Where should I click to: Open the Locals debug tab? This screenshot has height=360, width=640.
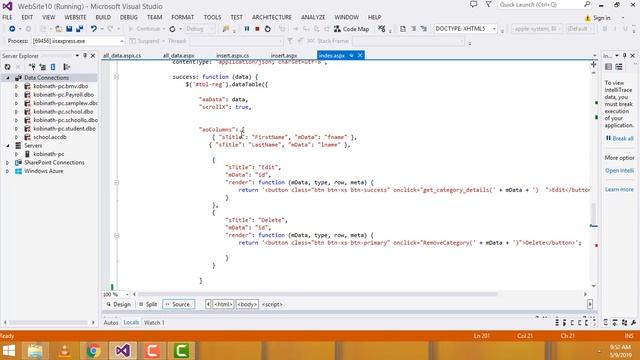point(131,322)
